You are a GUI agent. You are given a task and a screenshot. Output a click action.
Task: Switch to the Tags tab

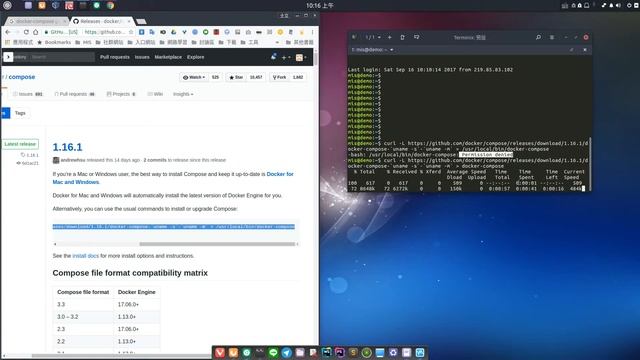pos(20,113)
